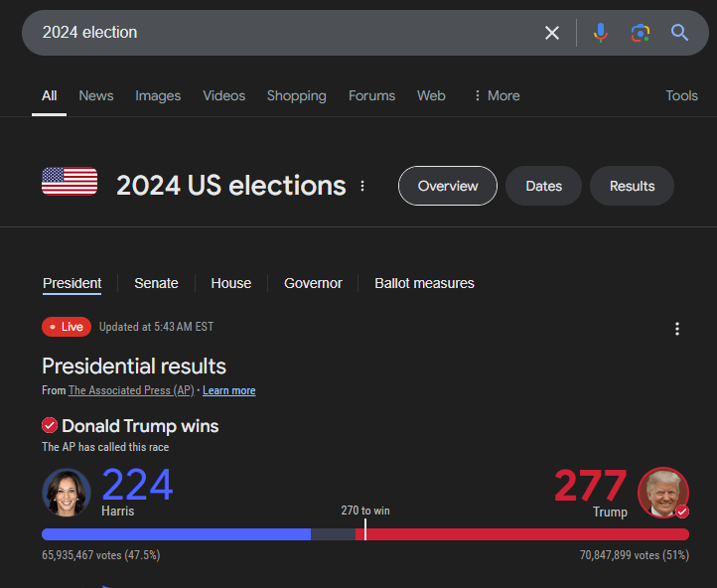Image resolution: width=717 pixels, height=588 pixels.
Task: Click the '270 to win' marker label
Action: tap(365, 511)
